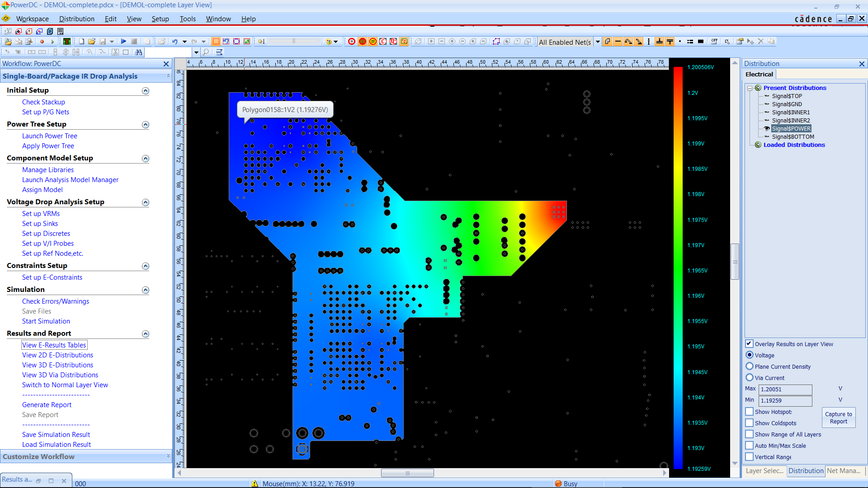This screenshot has height=488, width=868.
Task: Open View 3D E-Distributions link
Action: tap(57, 365)
